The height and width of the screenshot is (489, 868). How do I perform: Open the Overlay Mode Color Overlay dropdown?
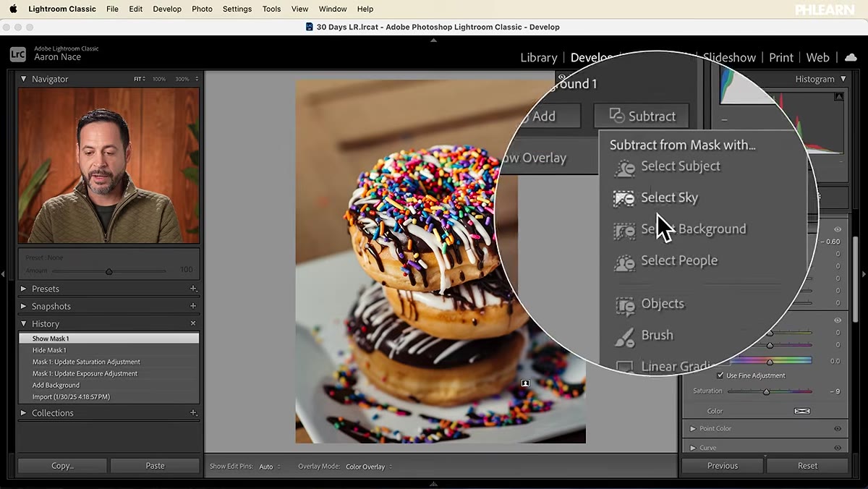click(x=369, y=467)
